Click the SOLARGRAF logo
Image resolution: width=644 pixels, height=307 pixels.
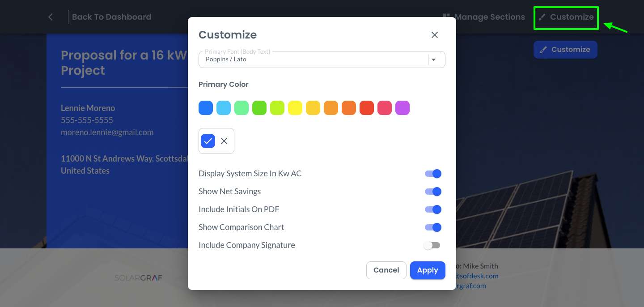point(139,277)
